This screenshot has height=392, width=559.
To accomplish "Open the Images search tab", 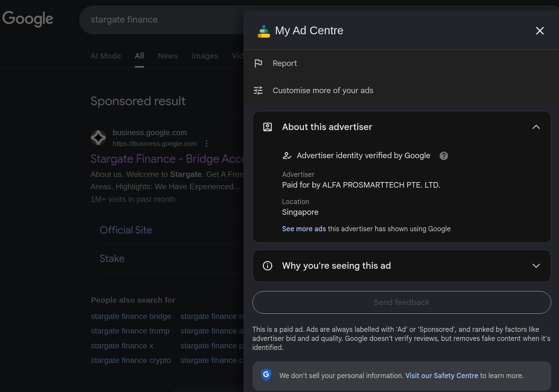I will pos(205,56).
